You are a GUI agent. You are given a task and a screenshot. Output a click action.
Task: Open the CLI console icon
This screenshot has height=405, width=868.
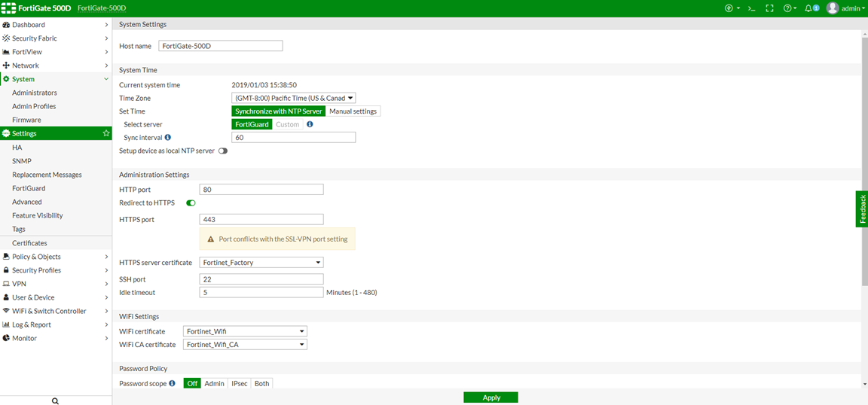(751, 8)
